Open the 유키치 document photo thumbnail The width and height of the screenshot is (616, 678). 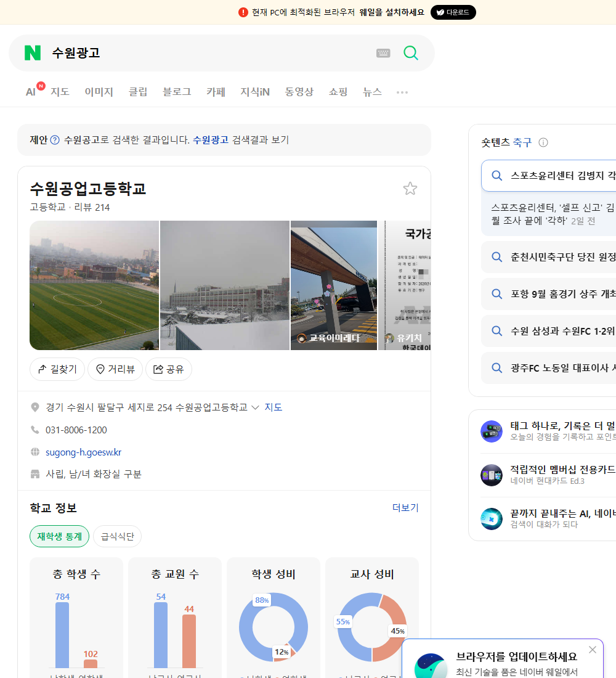(x=405, y=285)
